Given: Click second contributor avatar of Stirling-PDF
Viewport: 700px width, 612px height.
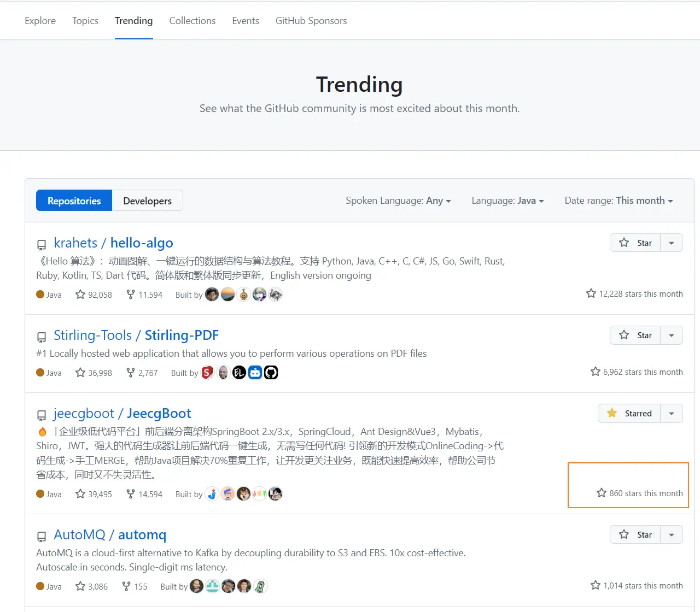Looking at the screenshot, I should click(224, 373).
